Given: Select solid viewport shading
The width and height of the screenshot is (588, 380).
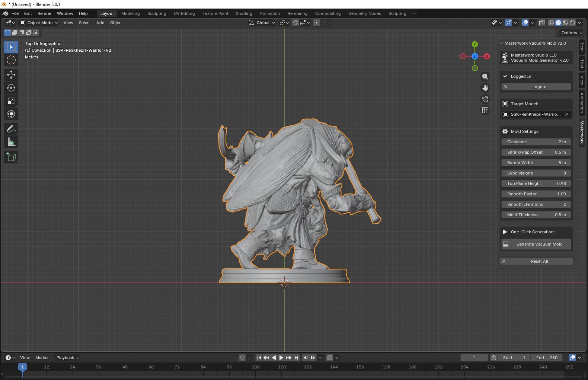Looking at the screenshot, I should (558, 23).
